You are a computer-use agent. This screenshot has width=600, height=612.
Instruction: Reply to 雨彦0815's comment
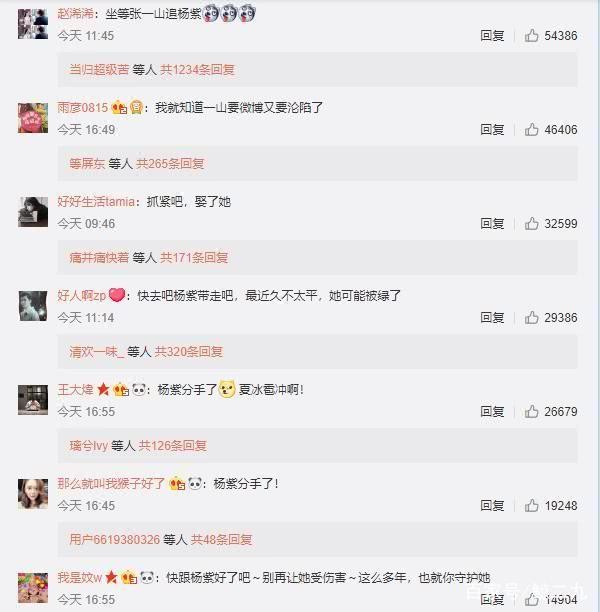pos(492,129)
